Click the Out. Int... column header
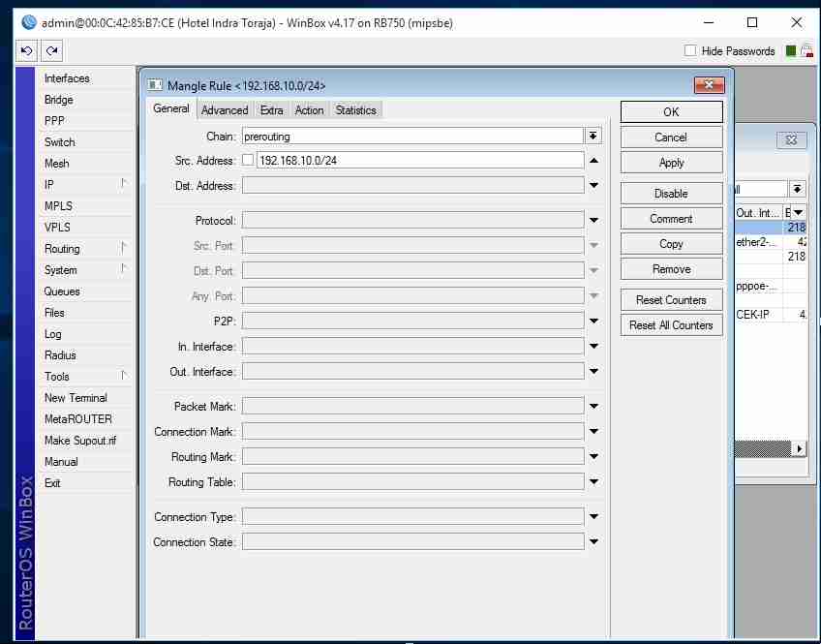The width and height of the screenshot is (821, 644). click(x=758, y=213)
